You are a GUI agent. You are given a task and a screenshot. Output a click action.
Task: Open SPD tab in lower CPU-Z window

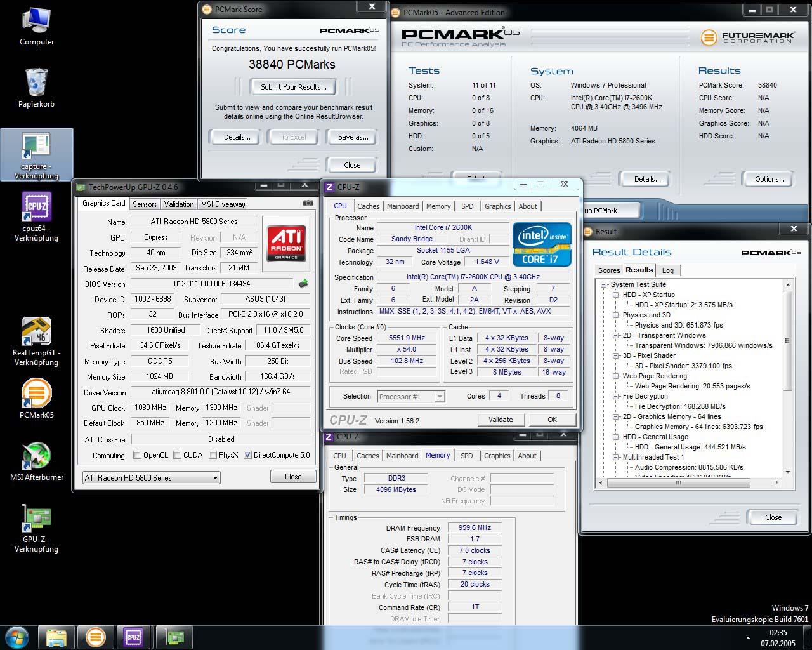click(467, 456)
